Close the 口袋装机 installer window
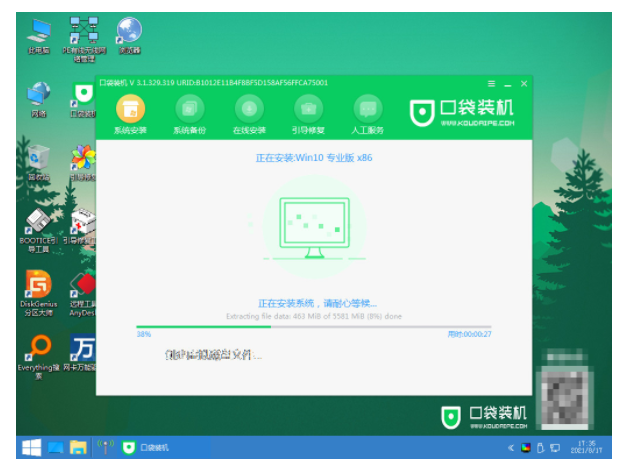 point(524,84)
